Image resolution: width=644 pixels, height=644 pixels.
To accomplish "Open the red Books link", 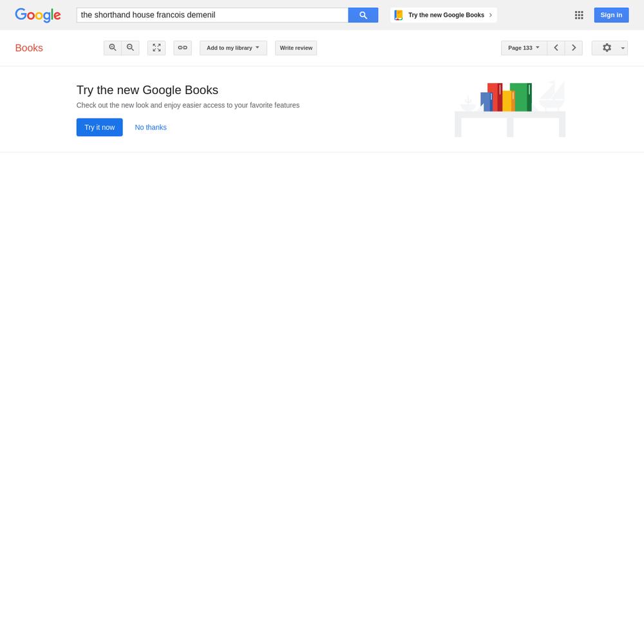I will point(29,48).
